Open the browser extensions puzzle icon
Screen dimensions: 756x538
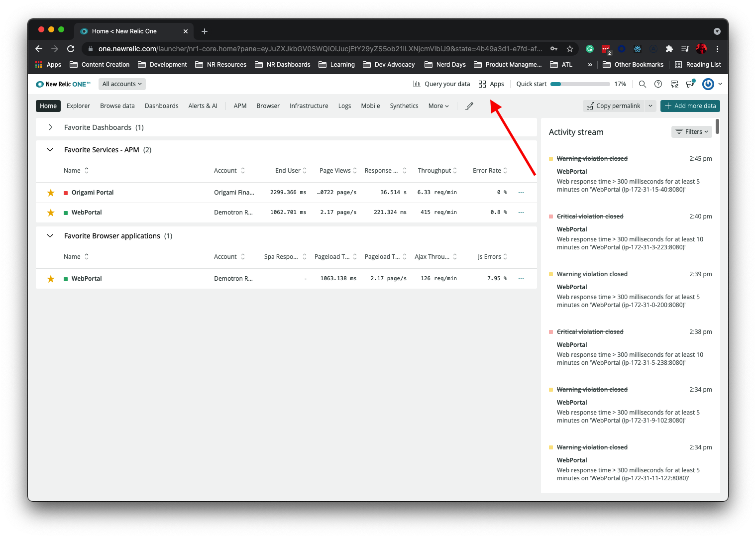click(669, 49)
